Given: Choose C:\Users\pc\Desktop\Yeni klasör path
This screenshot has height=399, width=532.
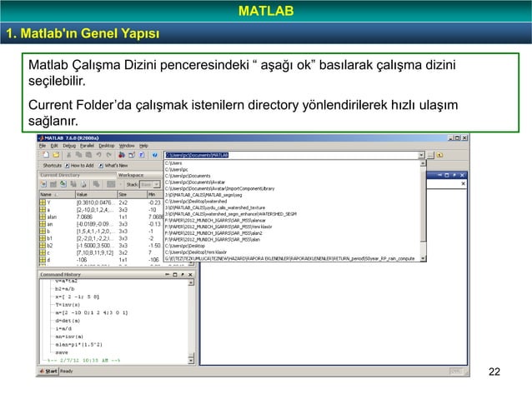Looking at the screenshot, I should coord(294,252).
